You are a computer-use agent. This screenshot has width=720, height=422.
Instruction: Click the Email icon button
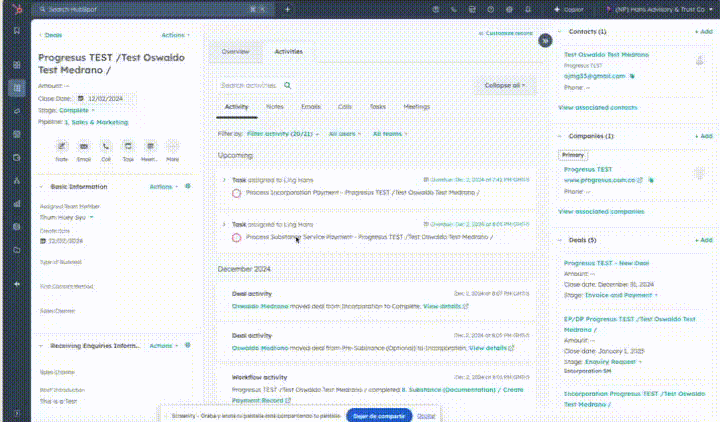pos(83,146)
